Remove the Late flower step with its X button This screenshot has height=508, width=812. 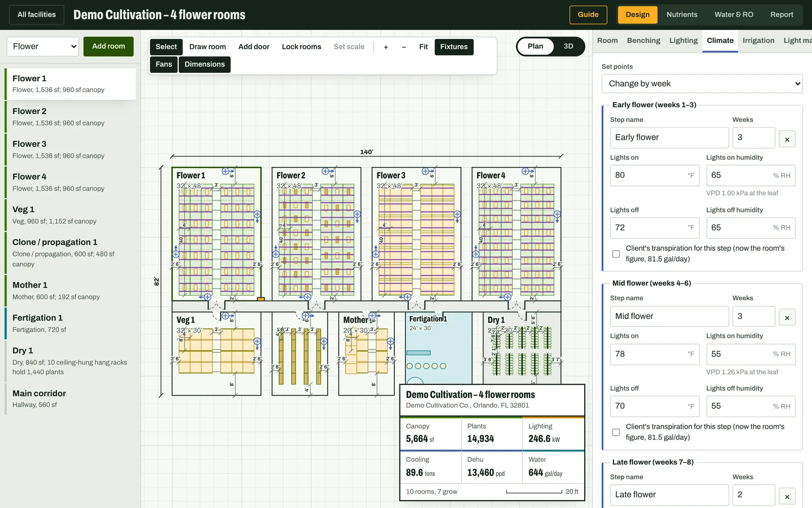click(787, 496)
